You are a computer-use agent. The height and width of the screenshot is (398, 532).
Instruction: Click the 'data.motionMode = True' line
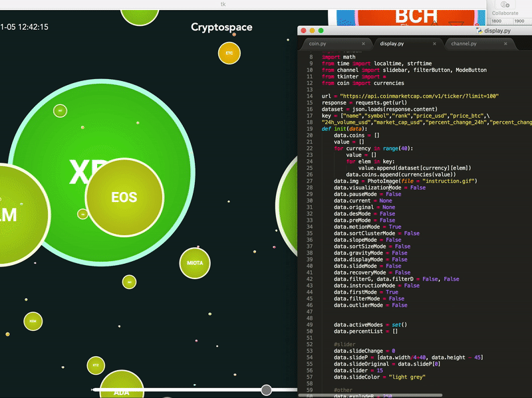coord(368,227)
